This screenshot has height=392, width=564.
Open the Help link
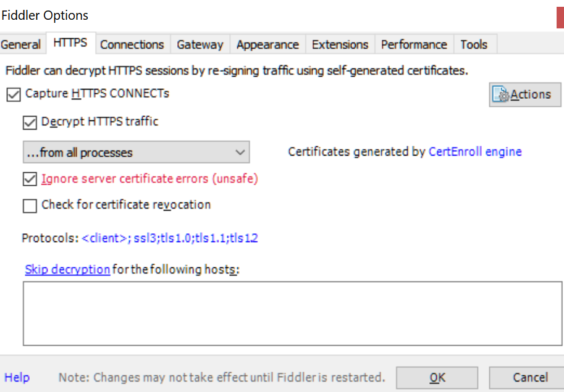point(17,377)
